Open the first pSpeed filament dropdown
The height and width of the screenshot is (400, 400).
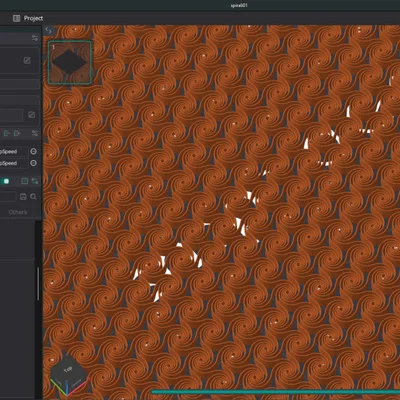point(14,152)
